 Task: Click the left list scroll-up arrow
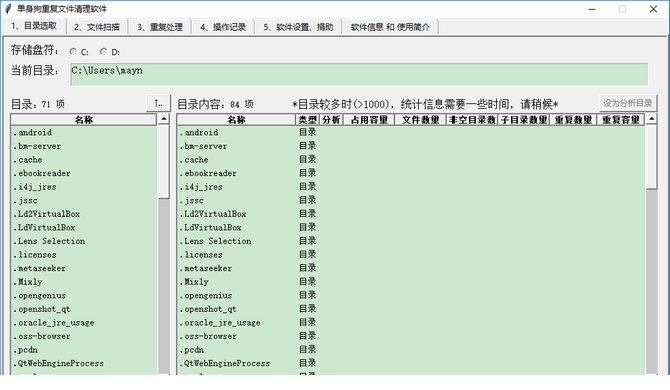point(164,119)
